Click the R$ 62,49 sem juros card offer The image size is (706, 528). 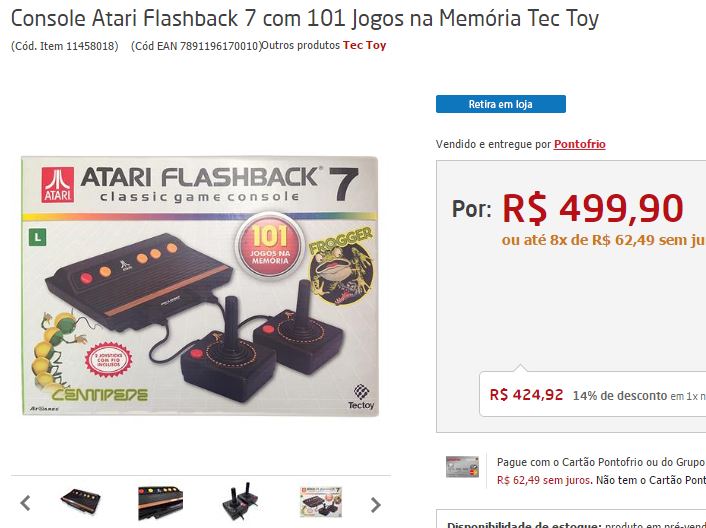pyautogui.click(x=543, y=480)
